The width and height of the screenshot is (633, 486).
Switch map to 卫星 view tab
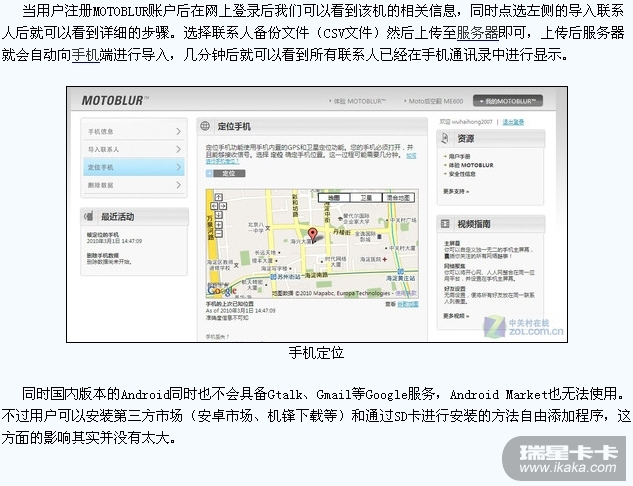(366, 198)
